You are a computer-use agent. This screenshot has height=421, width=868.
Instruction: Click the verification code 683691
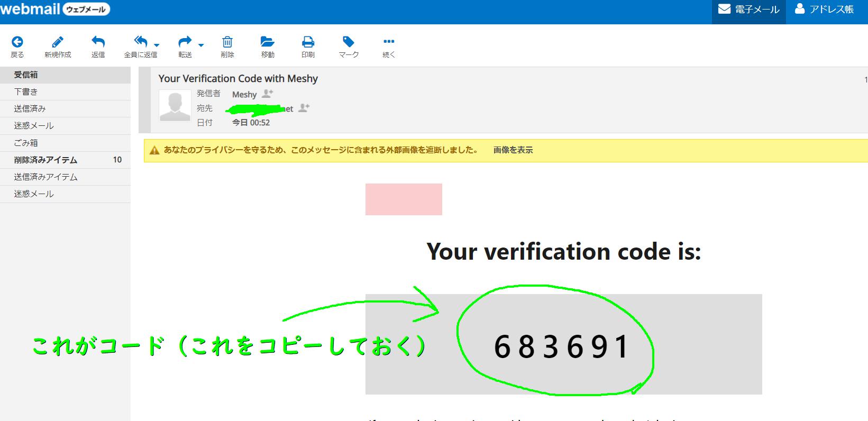562,347
